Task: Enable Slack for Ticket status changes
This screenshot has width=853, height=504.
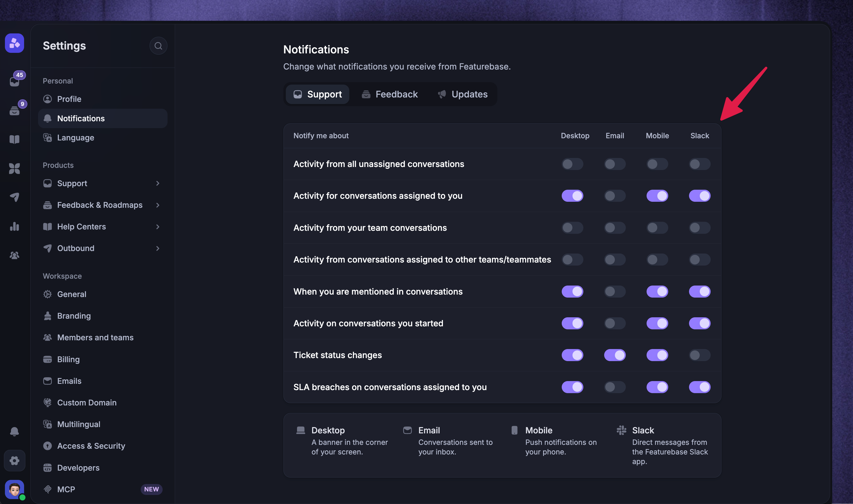Action: 699,355
